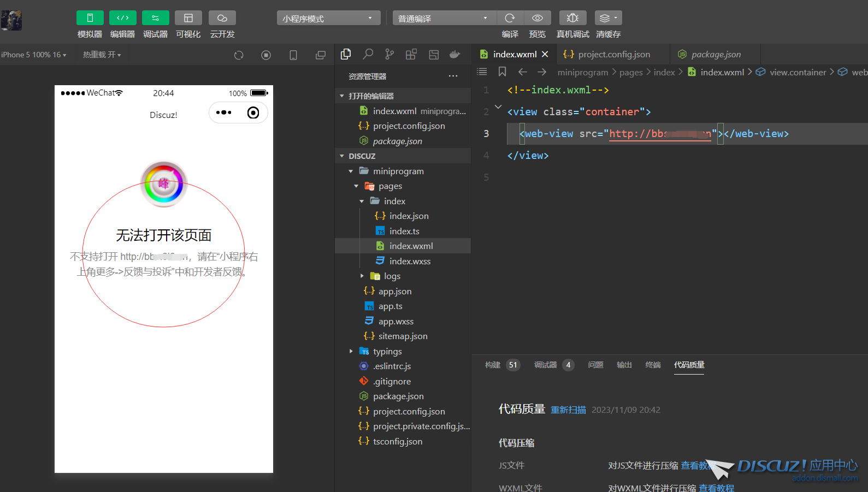The height and width of the screenshot is (492, 868).
Task: Open the 普通编译 compile mode dropdown
Action: coord(443,19)
